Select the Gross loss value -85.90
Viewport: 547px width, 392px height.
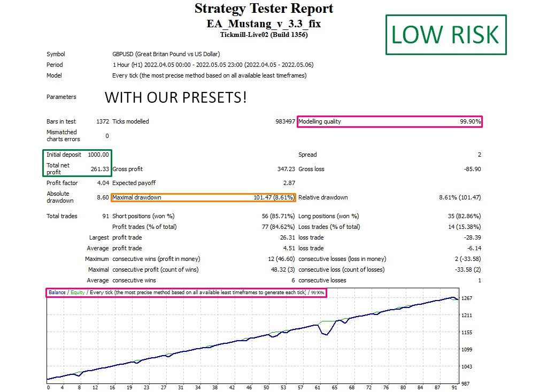click(472, 169)
